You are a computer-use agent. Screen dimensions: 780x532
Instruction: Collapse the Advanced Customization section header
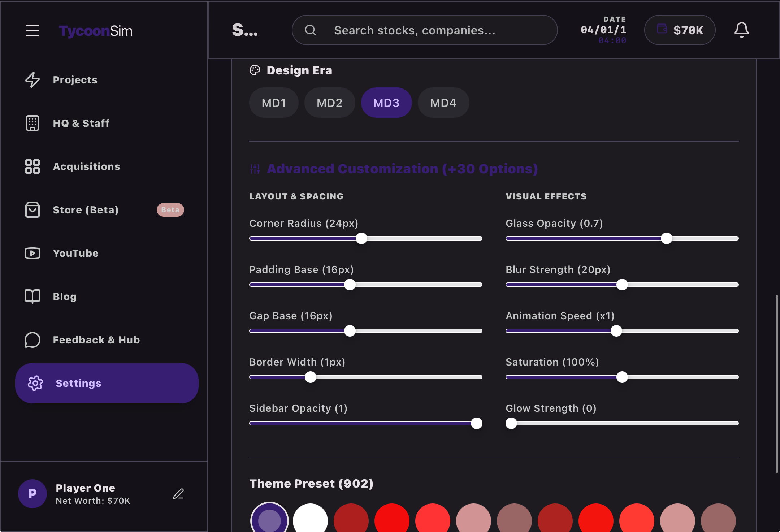coord(402,169)
